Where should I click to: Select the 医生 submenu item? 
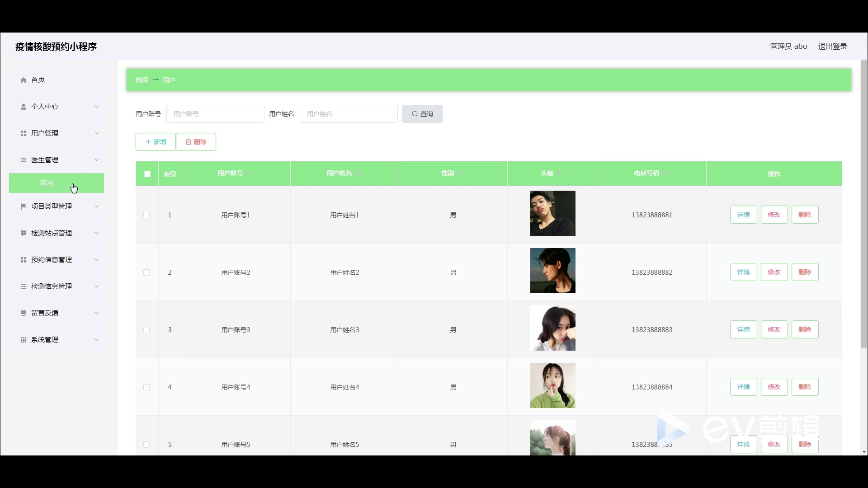pos(57,183)
